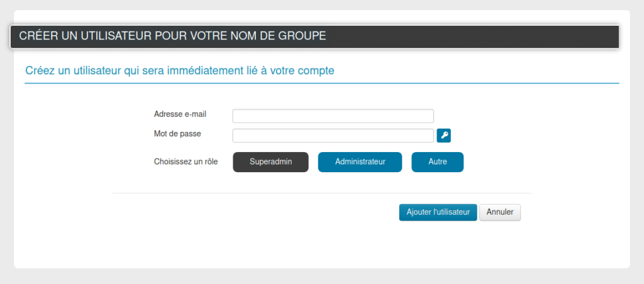
Task: Click gray page background outside the panel
Action: pyautogui.click(x=322, y=276)
